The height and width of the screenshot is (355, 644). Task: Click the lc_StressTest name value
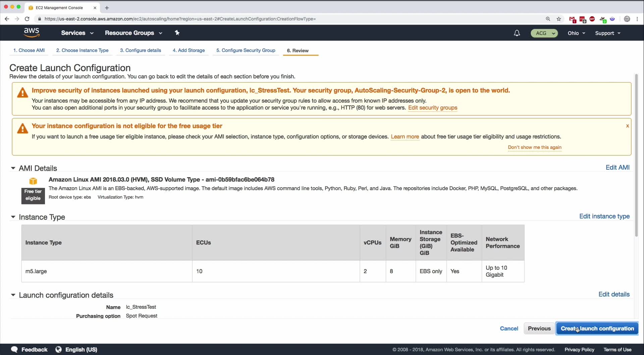[141, 307]
